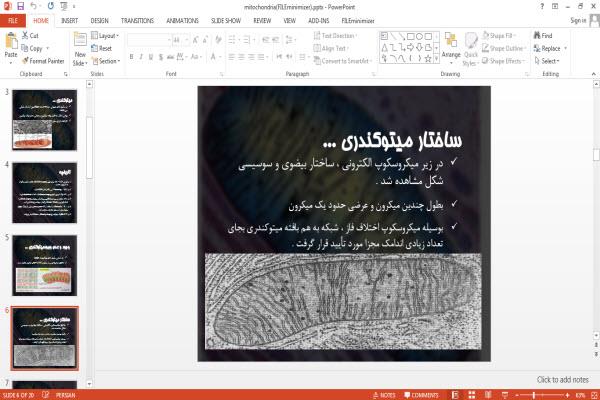600x400 pixels.
Task: Open the Shape Outline dropdown
Action: coord(504,48)
